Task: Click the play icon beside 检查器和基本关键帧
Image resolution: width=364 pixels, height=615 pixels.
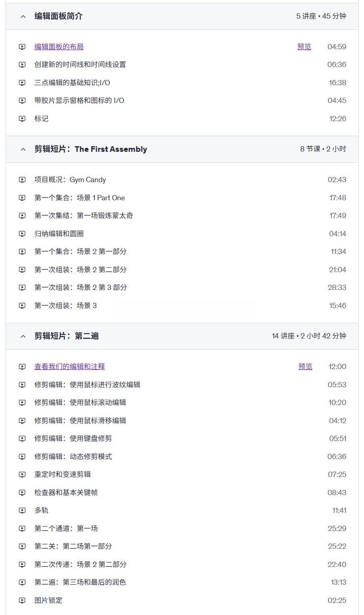Action: pyautogui.click(x=23, y=492)
